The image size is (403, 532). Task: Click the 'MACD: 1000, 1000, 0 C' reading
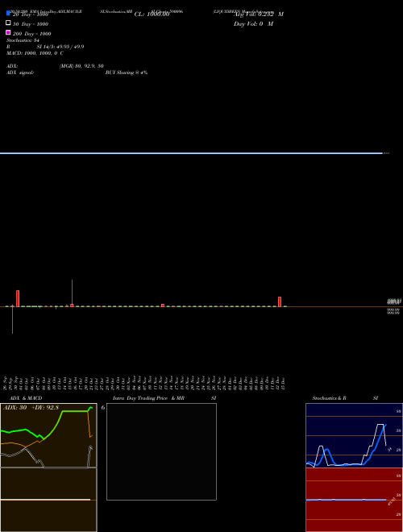(35, 53)
